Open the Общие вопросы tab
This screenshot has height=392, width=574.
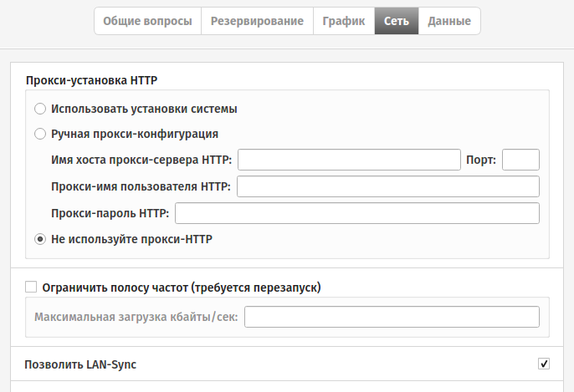(x=147, y=21)
